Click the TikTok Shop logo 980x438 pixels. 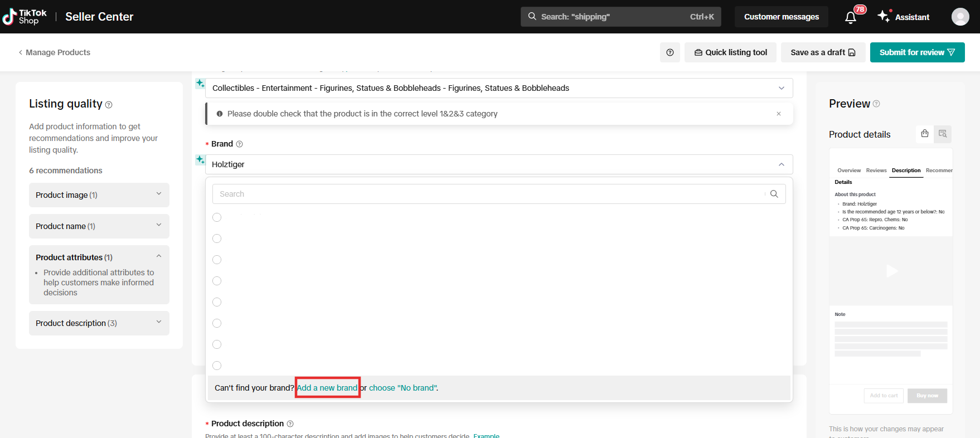click(25, 17)
